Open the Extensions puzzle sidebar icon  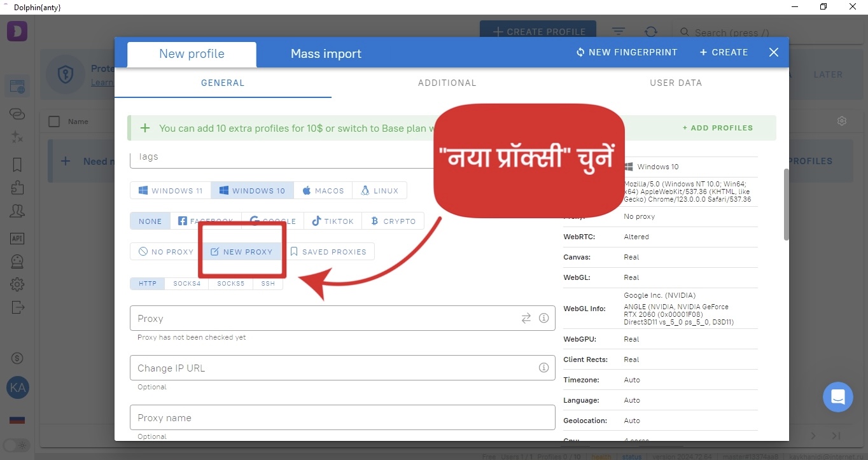point(17,188)
